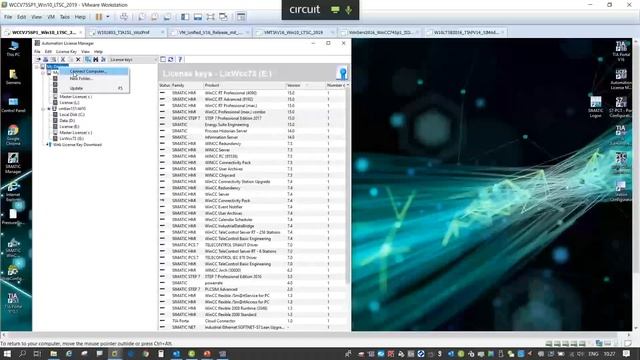
Task: Click VMware show library sidebar icon
Action: [185, 17]
